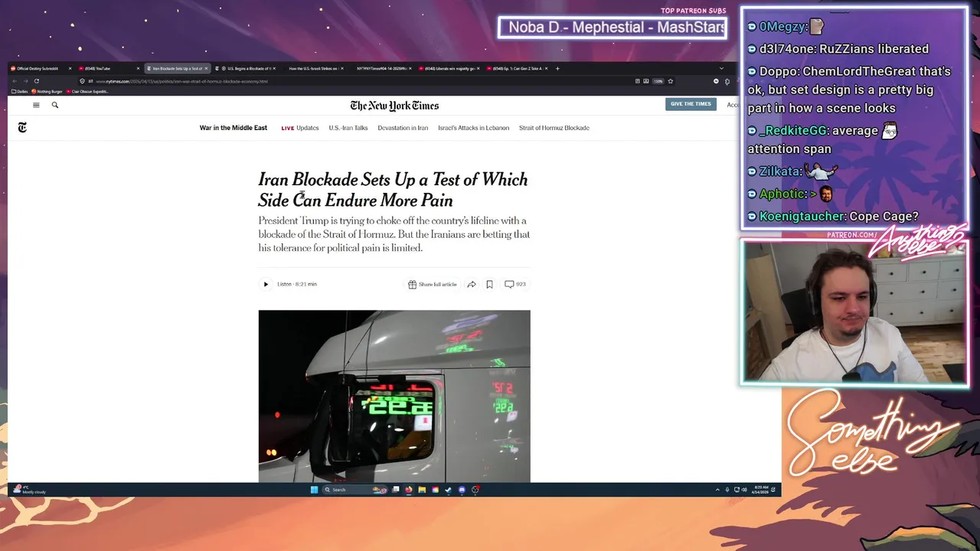Click the taskbar volume icon
The height and width of the screenshot is (551, 980).
[x=744, y=490]
